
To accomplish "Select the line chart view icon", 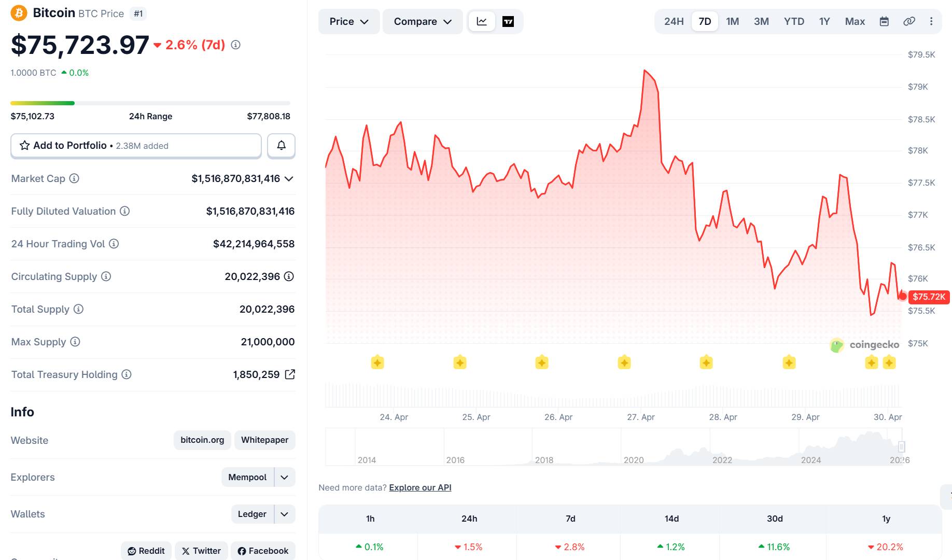I will pos(481,21).
